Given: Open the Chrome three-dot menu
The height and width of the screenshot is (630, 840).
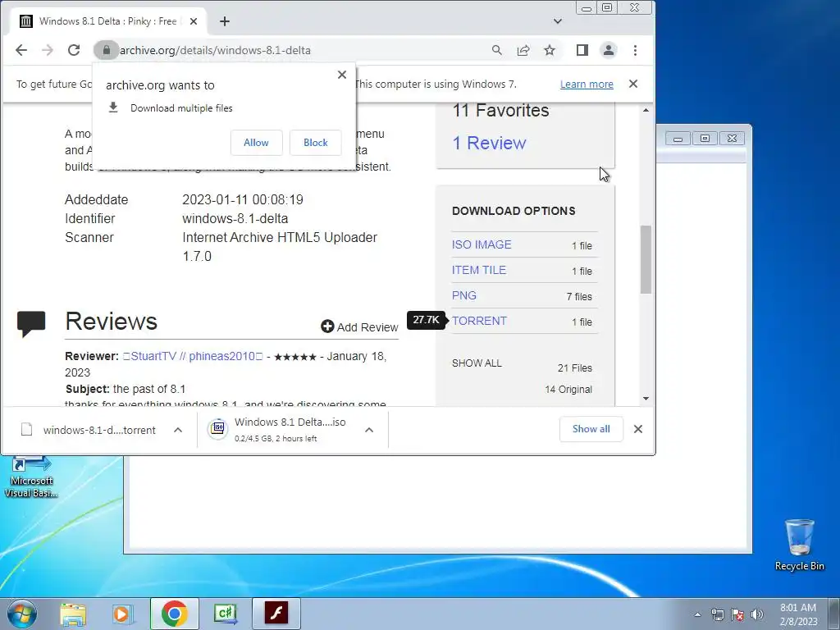Looking at the screenshot, I should coord(636,50).
